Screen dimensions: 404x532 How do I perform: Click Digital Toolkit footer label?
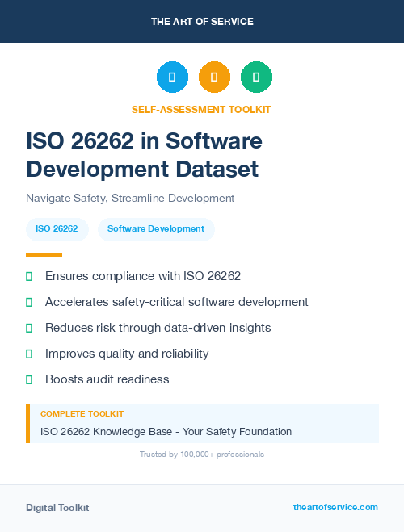(x=57, y=508)
